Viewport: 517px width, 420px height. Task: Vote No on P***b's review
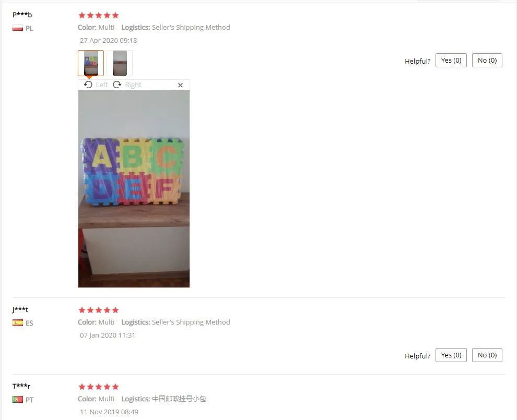[487, 61]
